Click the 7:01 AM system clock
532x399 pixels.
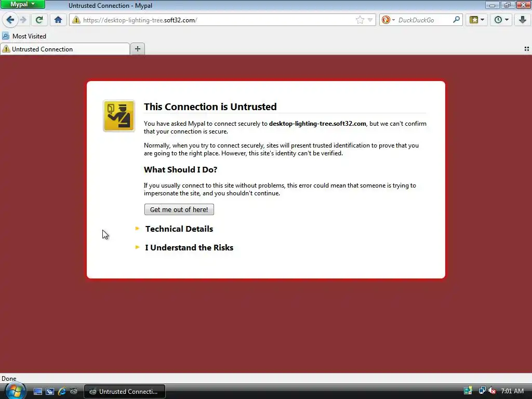pos(512,391)
